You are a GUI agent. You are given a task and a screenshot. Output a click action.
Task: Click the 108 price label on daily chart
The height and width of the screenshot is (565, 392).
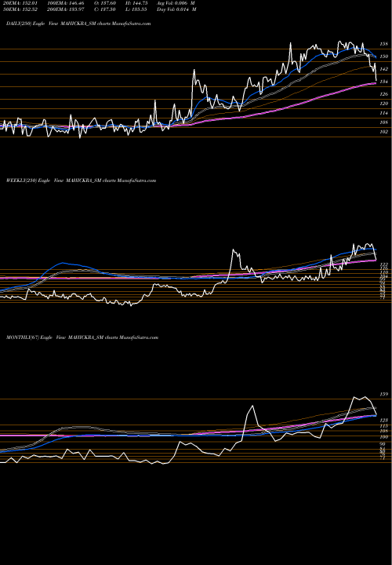384,122
